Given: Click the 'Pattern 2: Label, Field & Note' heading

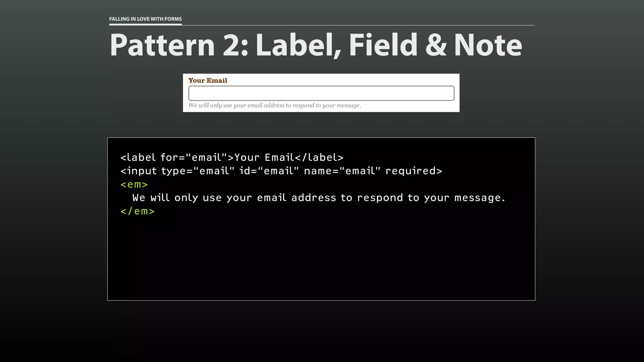Looking at the screenshot, I should click(316, 45).
